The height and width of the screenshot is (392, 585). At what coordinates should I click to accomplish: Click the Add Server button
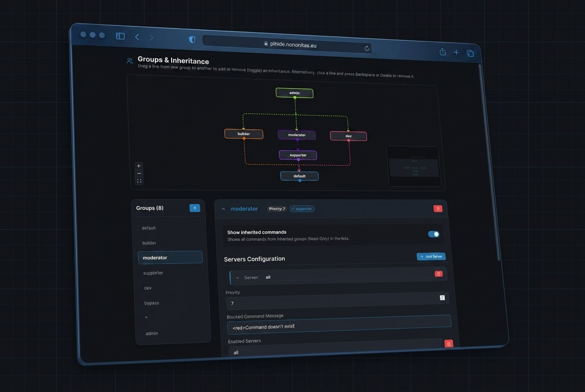point(431,257)
